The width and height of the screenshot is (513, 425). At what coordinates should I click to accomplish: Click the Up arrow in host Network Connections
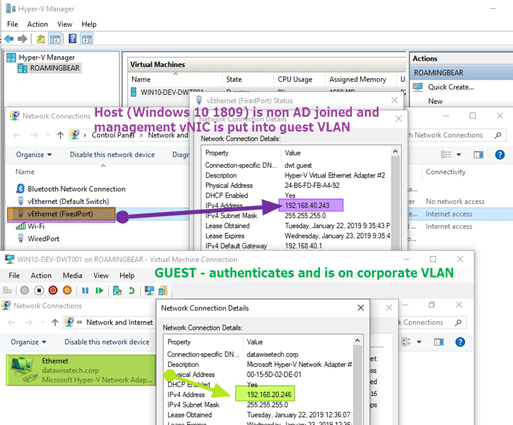[60, 135]
